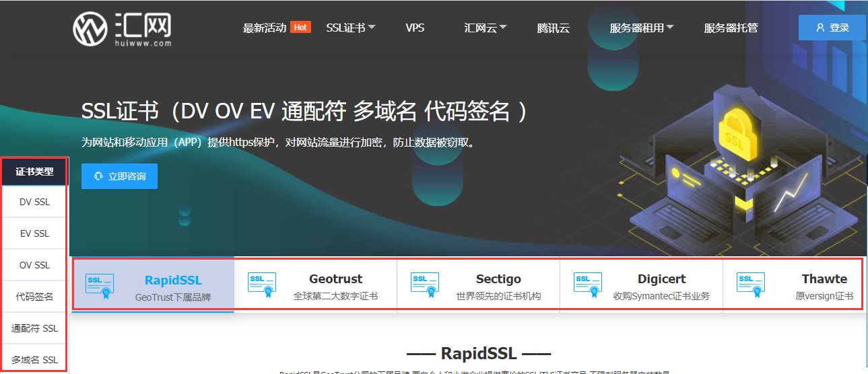Image resolution: width=868 pixels, height=374 pixels.
Task: Click the 世界领先的证书机构 subtitle
Action: 498,296
